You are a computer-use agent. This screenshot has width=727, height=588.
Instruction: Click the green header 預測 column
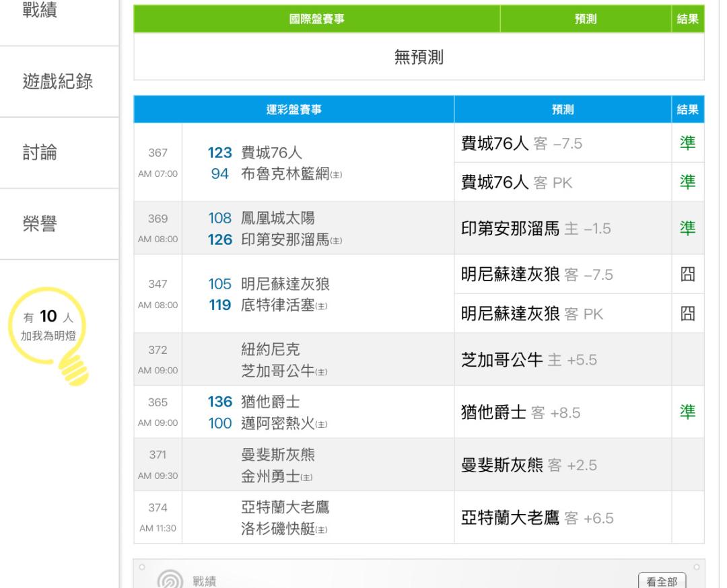click(586, 19)
